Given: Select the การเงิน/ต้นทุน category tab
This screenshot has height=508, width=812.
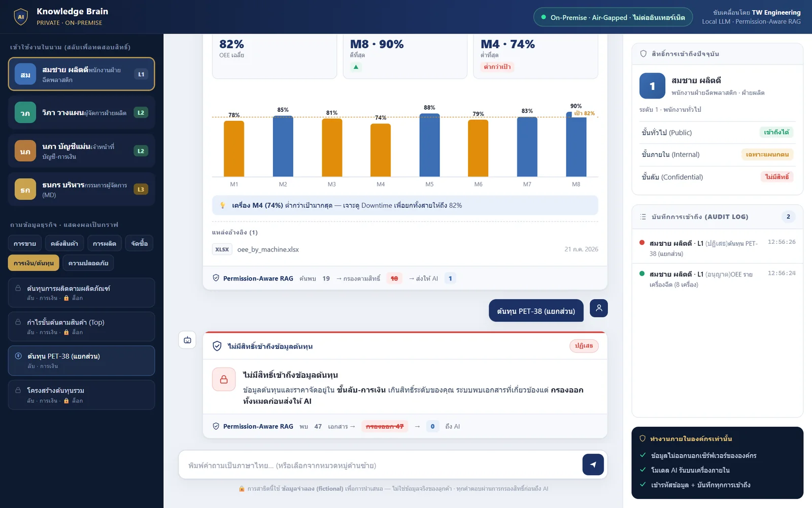Looking at the screenshot, I should point(33,263).
